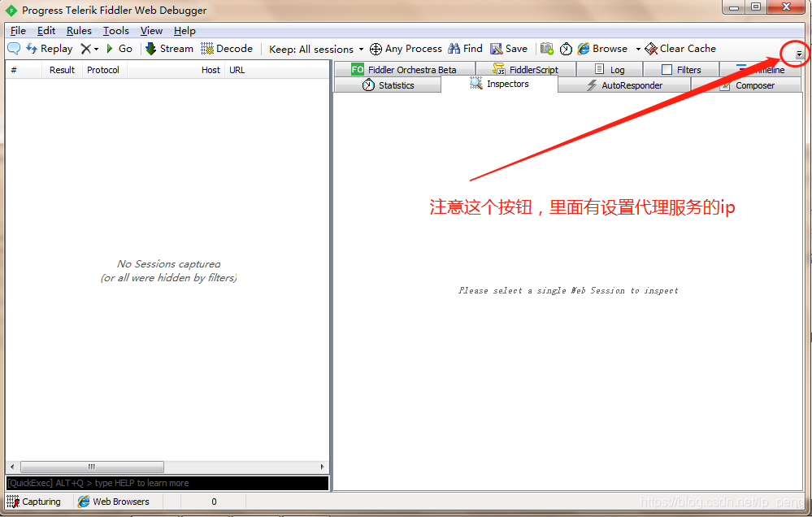812x517 pixels.
Task: Click the camera screenshot icon
Action: [x=547, y=49]
